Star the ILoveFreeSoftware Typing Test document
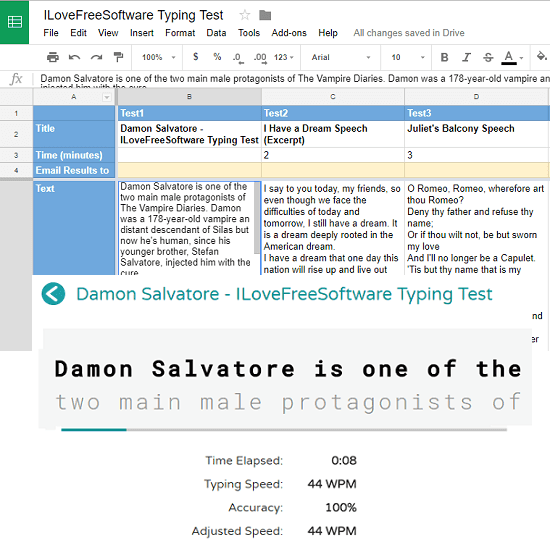 coord(244,15)
